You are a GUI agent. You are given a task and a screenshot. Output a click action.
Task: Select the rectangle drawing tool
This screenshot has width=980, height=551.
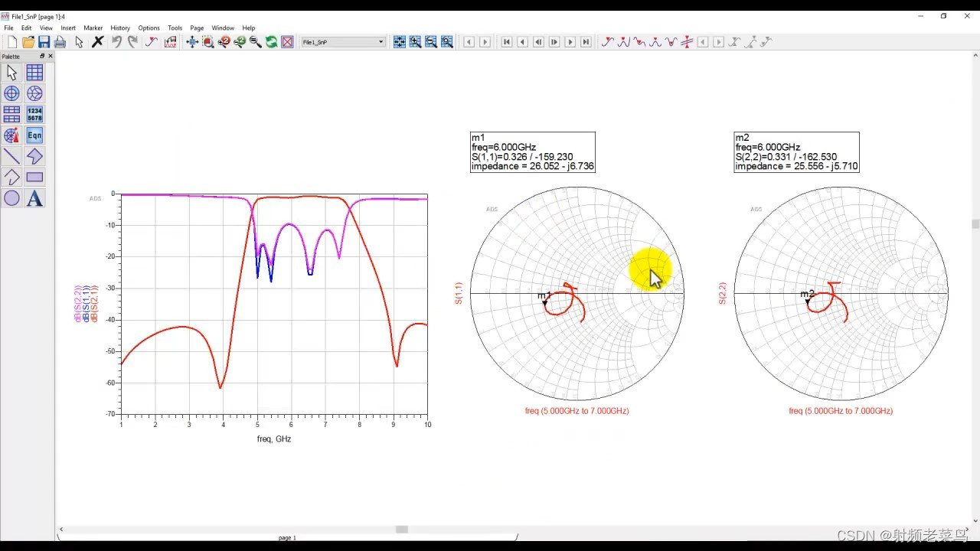(34, 177)
